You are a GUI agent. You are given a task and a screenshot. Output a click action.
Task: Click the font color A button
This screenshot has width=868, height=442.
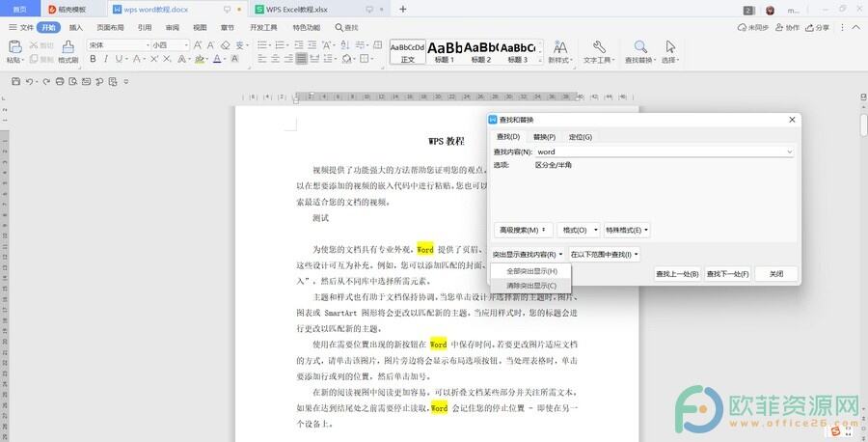[x=217, y=59]
